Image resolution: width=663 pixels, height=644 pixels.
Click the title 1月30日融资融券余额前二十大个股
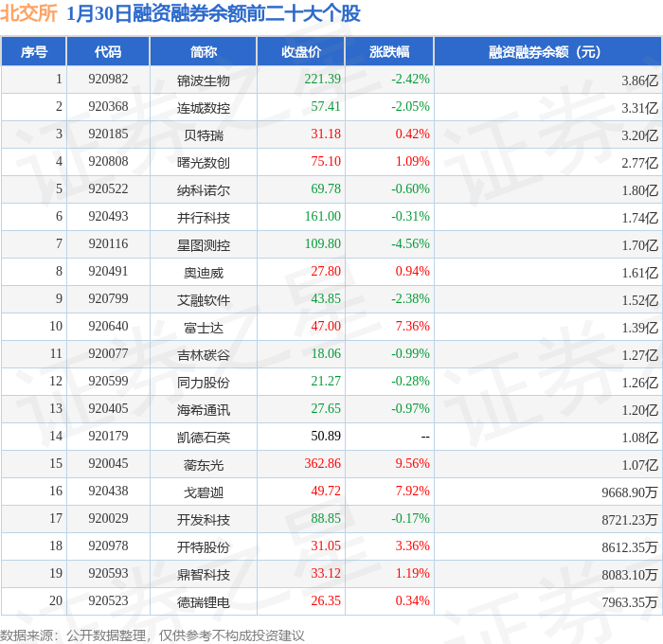click(213, 13)
